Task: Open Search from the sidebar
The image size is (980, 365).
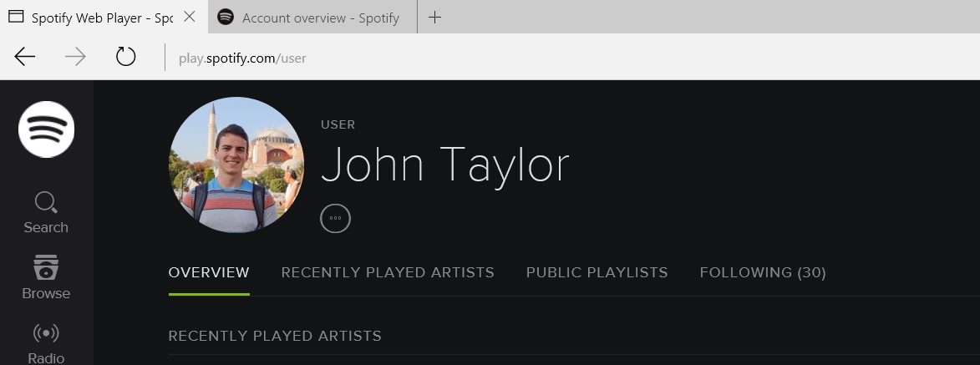Action: coord(46,213)
